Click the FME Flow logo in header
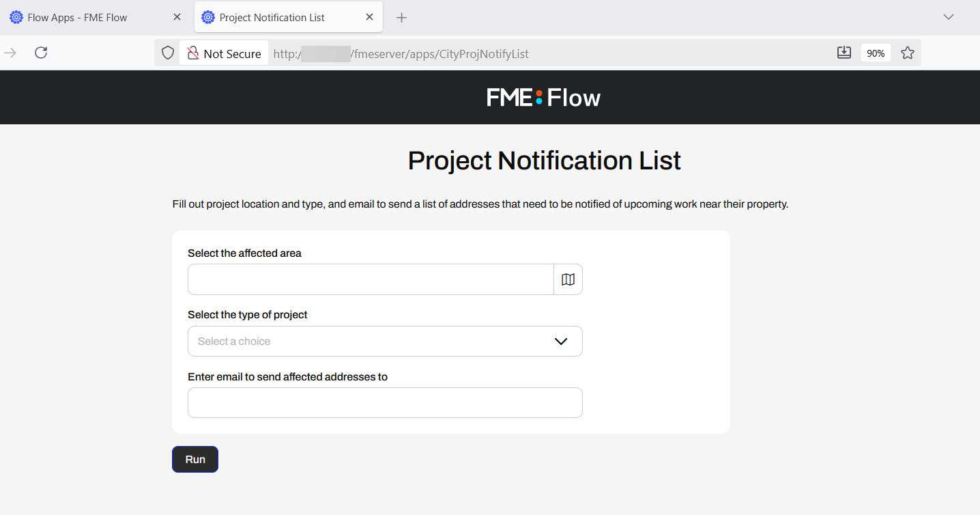The width and height of the screenshot is (980, 515). click(543, 98)
